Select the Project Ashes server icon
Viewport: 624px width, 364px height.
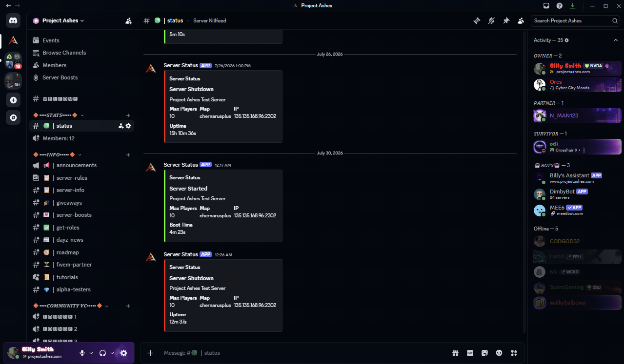[13, 41]
